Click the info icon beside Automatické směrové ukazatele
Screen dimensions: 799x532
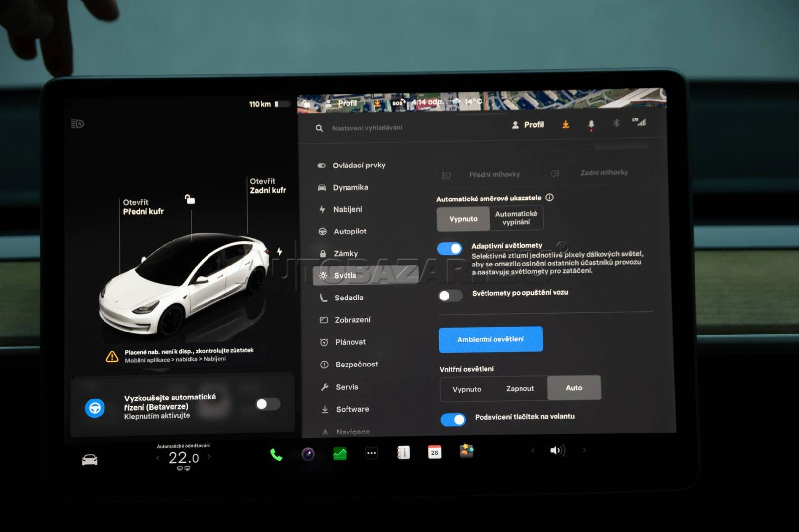tap(550, 198)
